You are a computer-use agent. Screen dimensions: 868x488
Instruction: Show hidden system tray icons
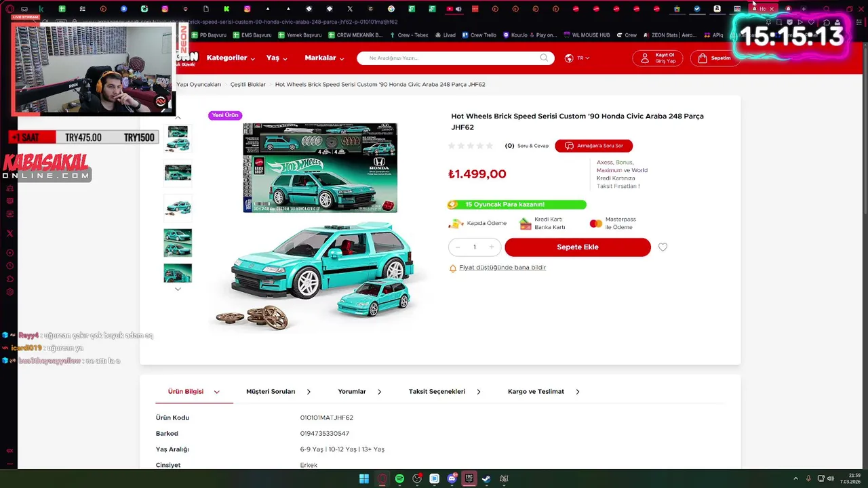tap(795, 479)
